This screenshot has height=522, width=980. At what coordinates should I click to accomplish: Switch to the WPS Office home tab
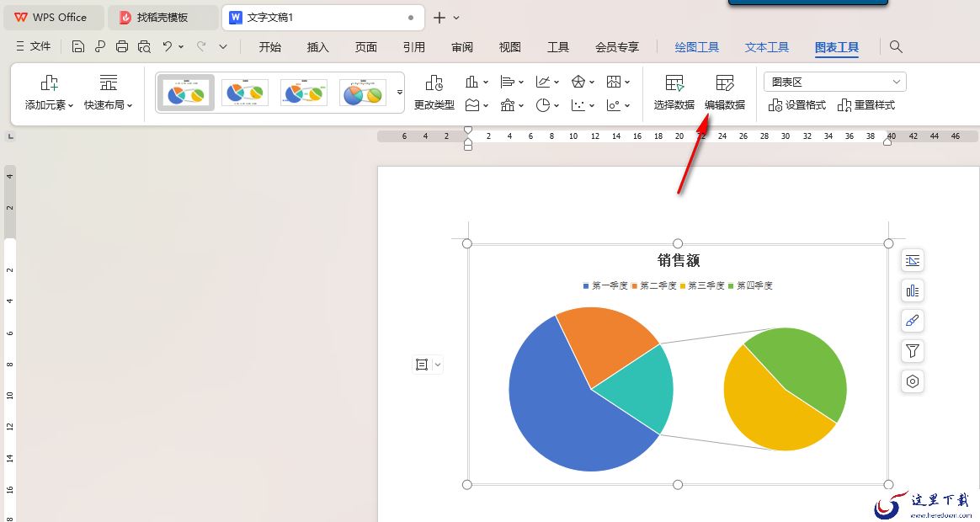53,18
